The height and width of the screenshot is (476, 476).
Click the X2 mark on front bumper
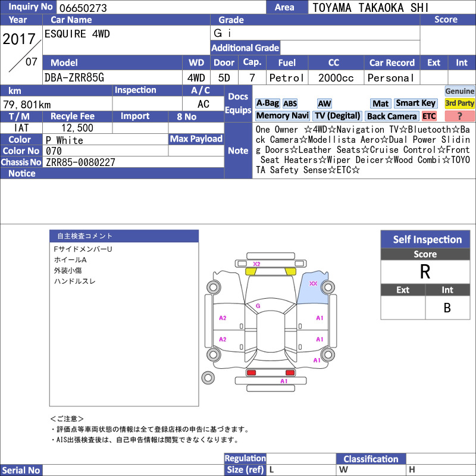click(x=256, y=264)
